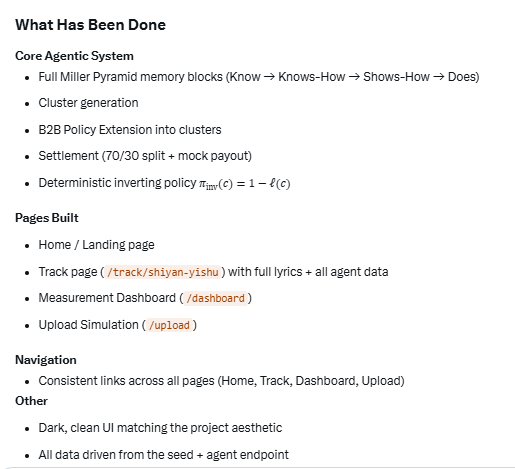Click the "Navigation" subheading
Image resolution: width=515 pixels, height=469 pixels.
click(x=46, y=360)
